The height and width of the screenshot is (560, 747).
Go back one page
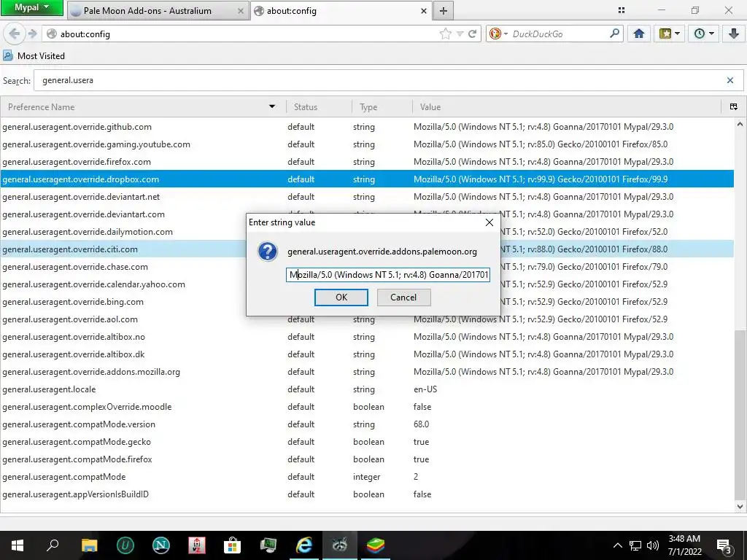tap(15, 34)
